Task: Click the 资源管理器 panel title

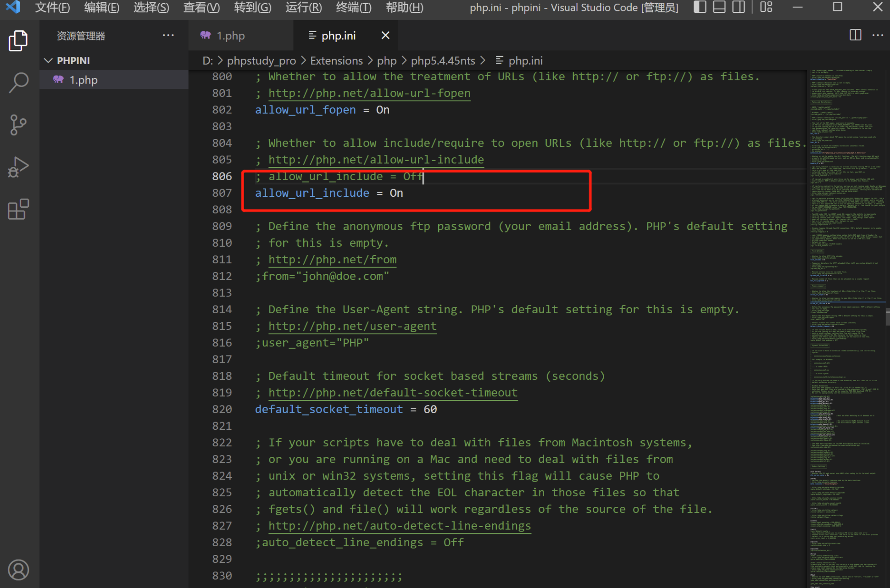Action: pos(81,35)
